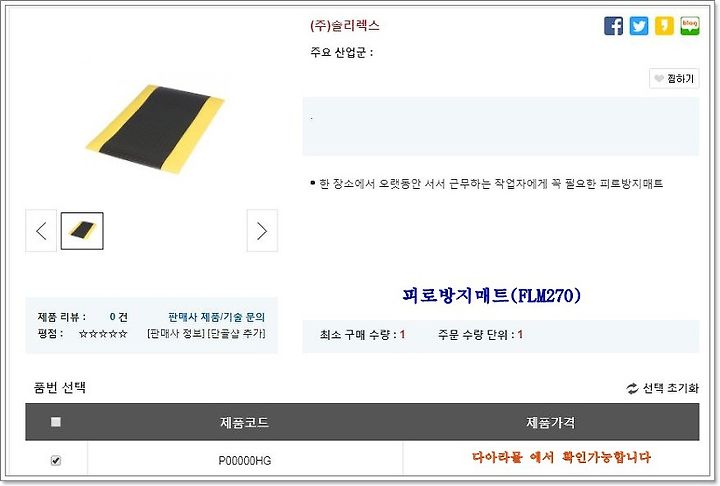This screenshot has width=720, height=486.
Task: Click the main anti-fatigue mat product image
Action: 155,129
